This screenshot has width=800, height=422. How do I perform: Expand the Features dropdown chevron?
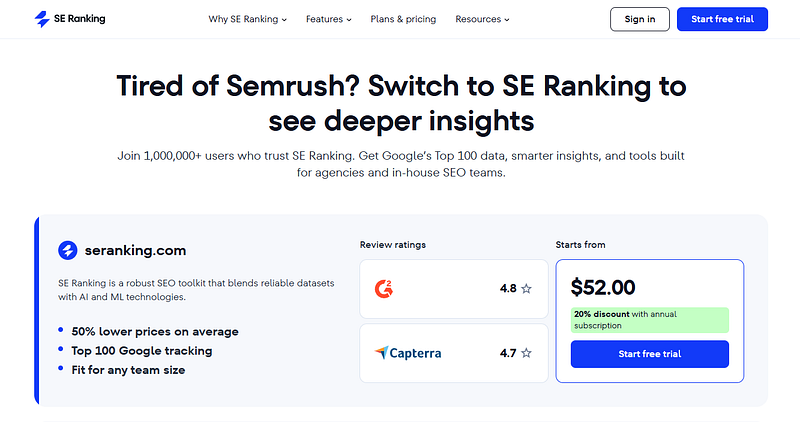(349, 20)
